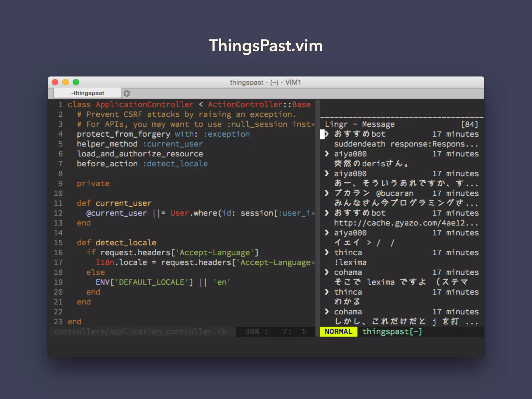Click the 'thingspast[-]' status bar name
The width and height of the screenshot is (532, 399).
[392, 332]
